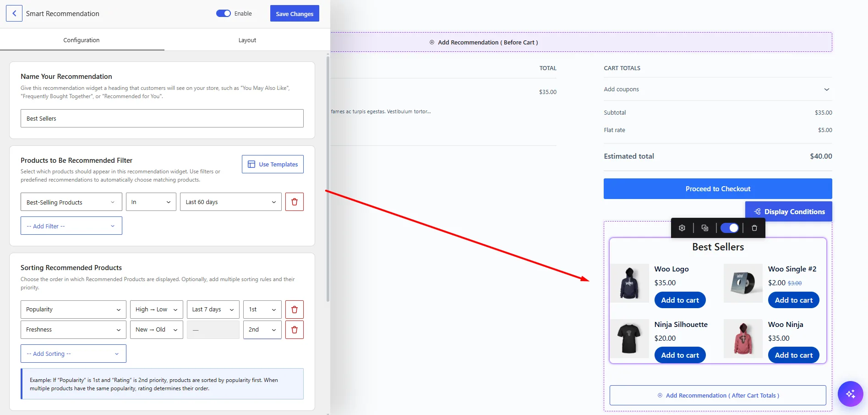
Task: Open Display Conditions
Action: pos(789,211)
